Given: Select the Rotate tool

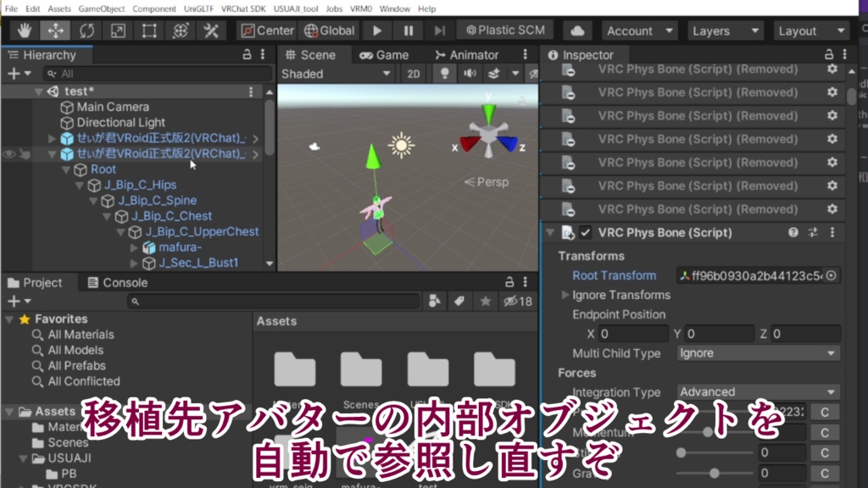Looking at the screenshot, I should click(x=86, y=30).
